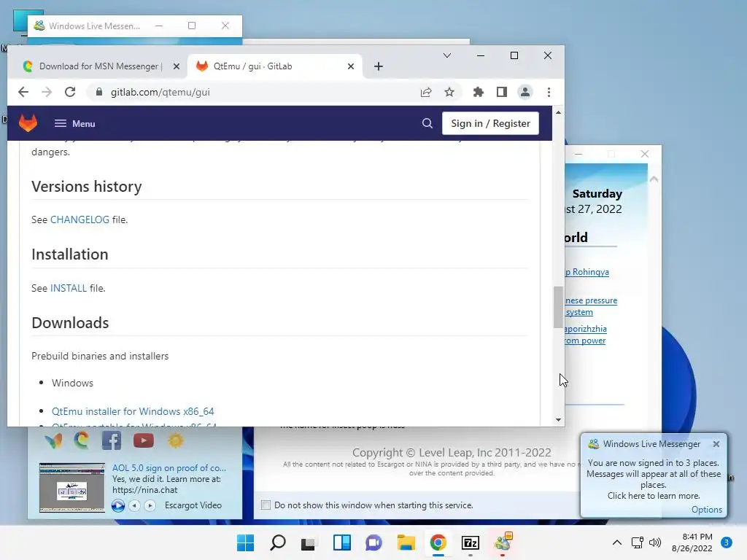The height and width of the screenshot is (560, 747).
Task: Click the pressure system news link
Action: pyautogui.click(x=591, y=306)
